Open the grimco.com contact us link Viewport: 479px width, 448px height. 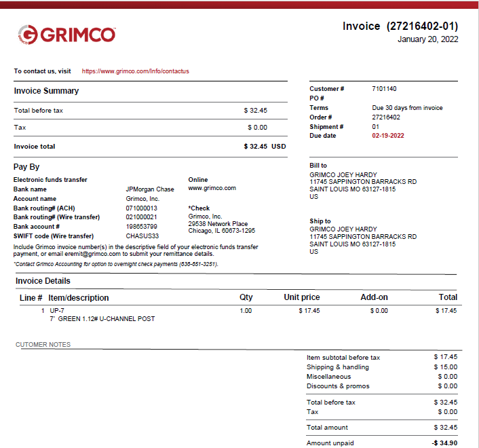click(135, 71)
